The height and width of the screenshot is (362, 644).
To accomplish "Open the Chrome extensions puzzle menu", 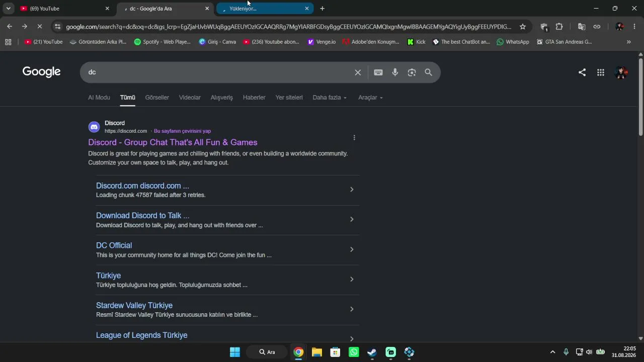I will coord(559,27).
